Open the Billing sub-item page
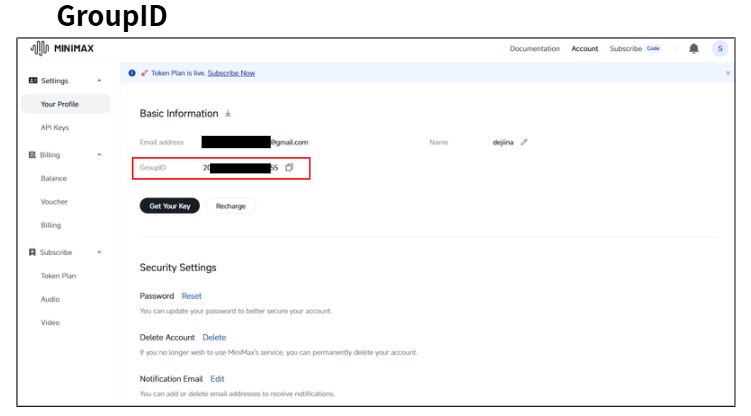Viewport: 751px width, 416px height. [x=51, y=225]
